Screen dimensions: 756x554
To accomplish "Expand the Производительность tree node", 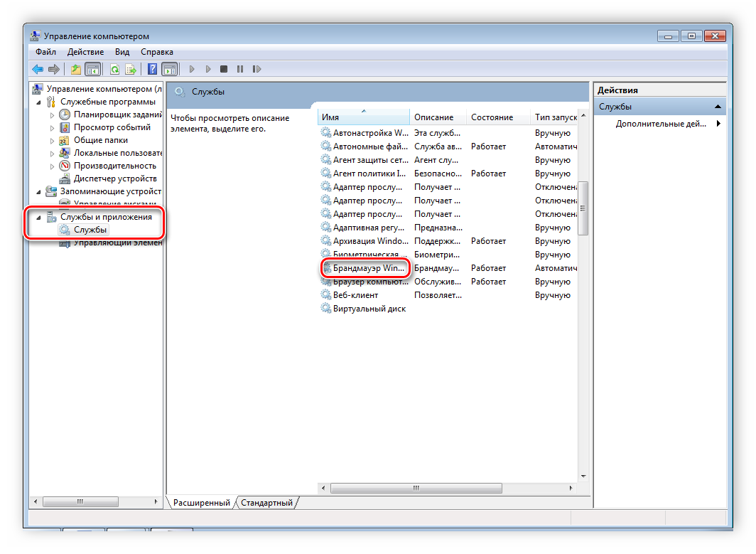I will pos(52,166).
